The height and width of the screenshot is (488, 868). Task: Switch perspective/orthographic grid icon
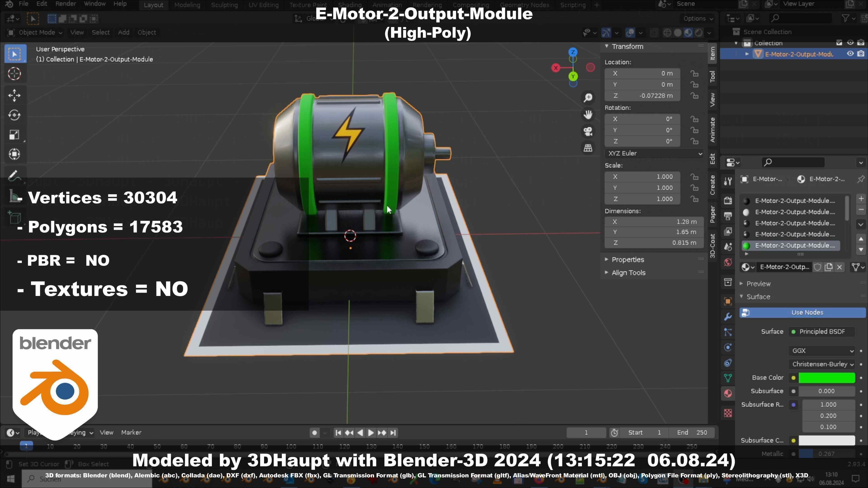(588, 148)
